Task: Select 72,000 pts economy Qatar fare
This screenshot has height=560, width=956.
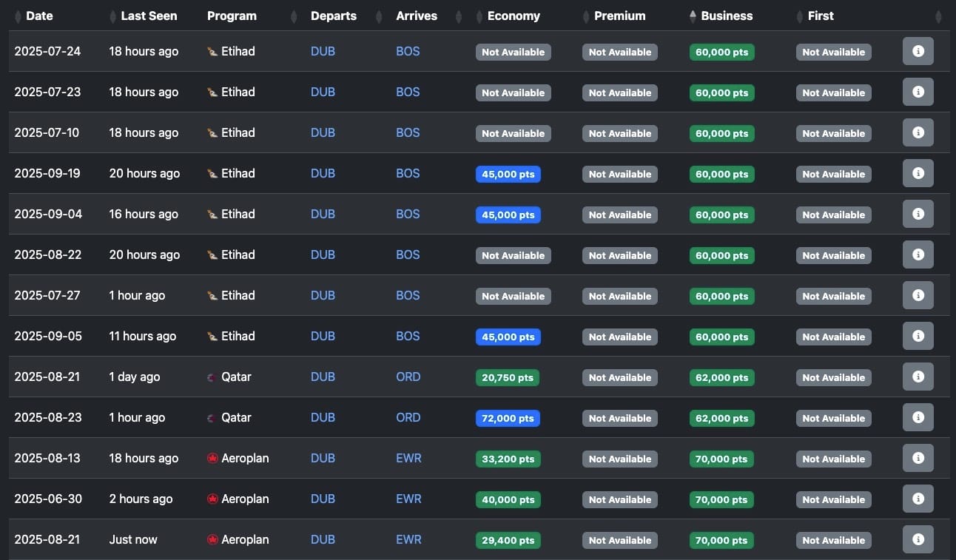Action: pos(508,419)
